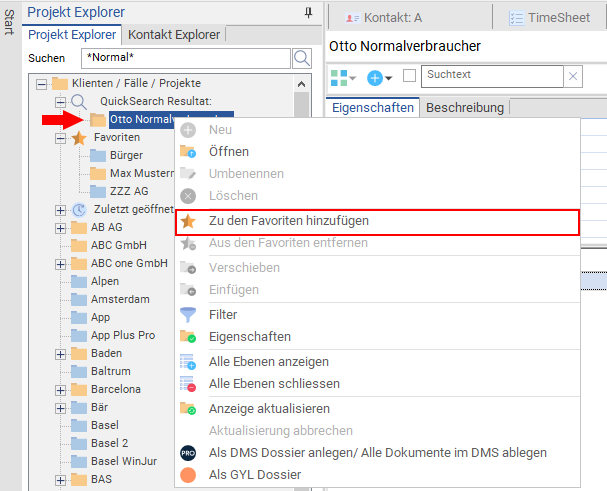Click the Suchen field containing *Normal*
Screen dimensions: 607x491
coord(186,58)
